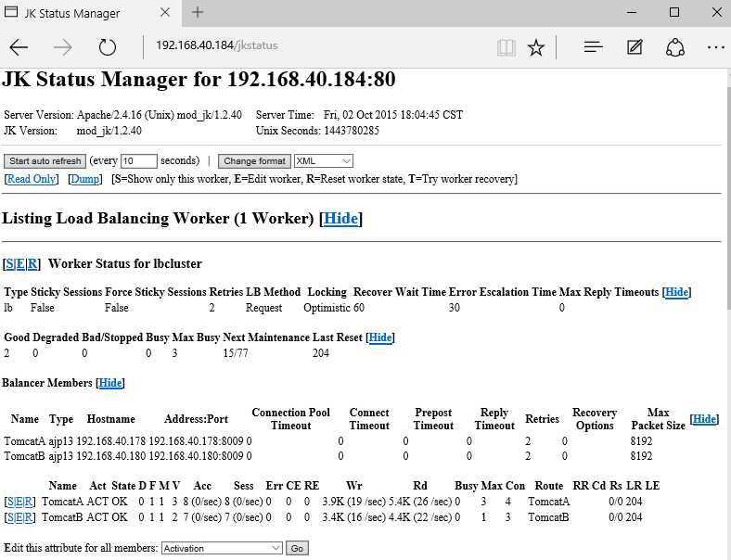Click TomcatB address 192.168.40.180:8009

[x=196, y=456]
